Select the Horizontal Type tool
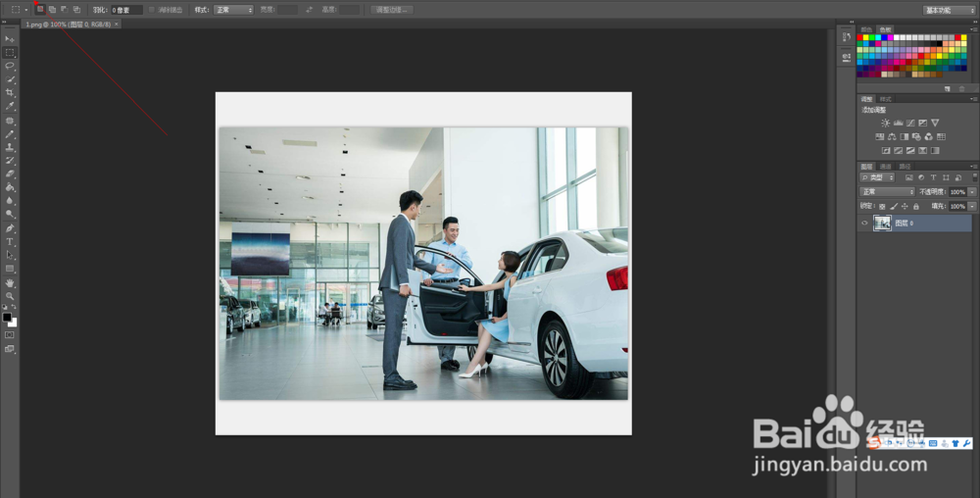 pyautogui.click(x=10, y=242)
